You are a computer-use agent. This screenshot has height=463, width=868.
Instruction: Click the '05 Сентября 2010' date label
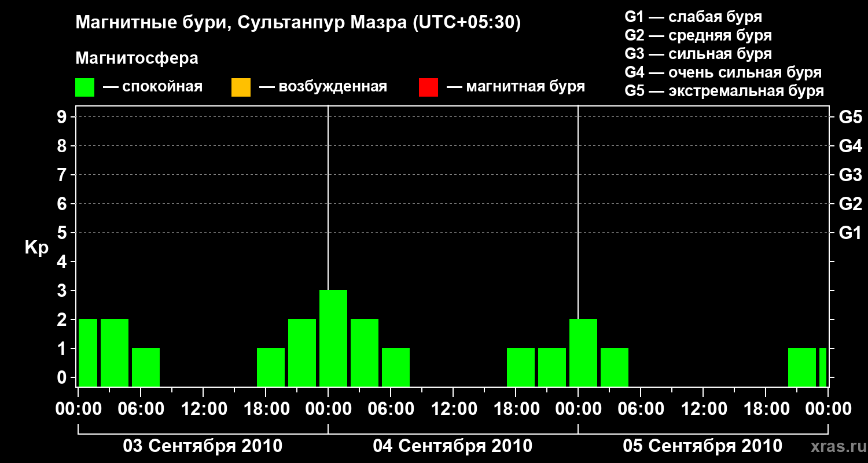point(703,446)
